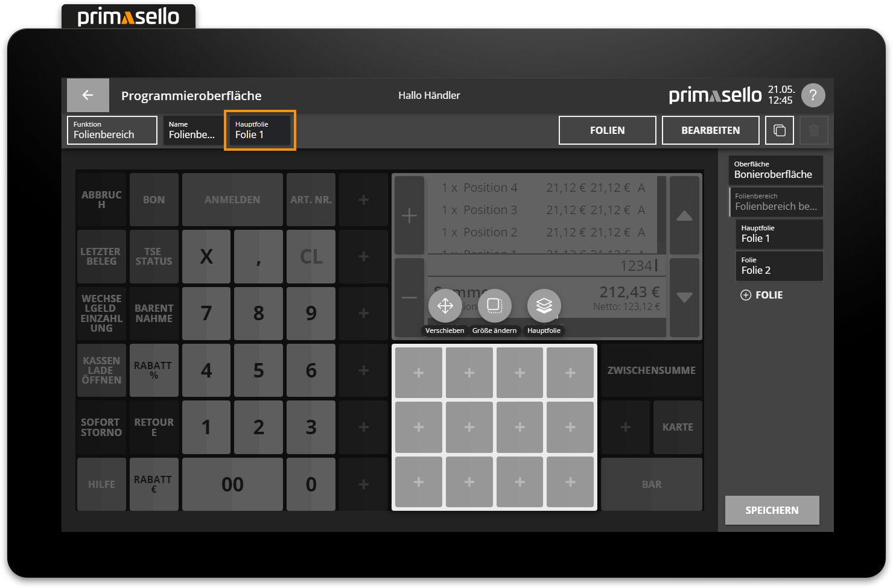The image size is (893, 588).
Task: Click the Name Folienbe... field
Action: click(192, 130)
